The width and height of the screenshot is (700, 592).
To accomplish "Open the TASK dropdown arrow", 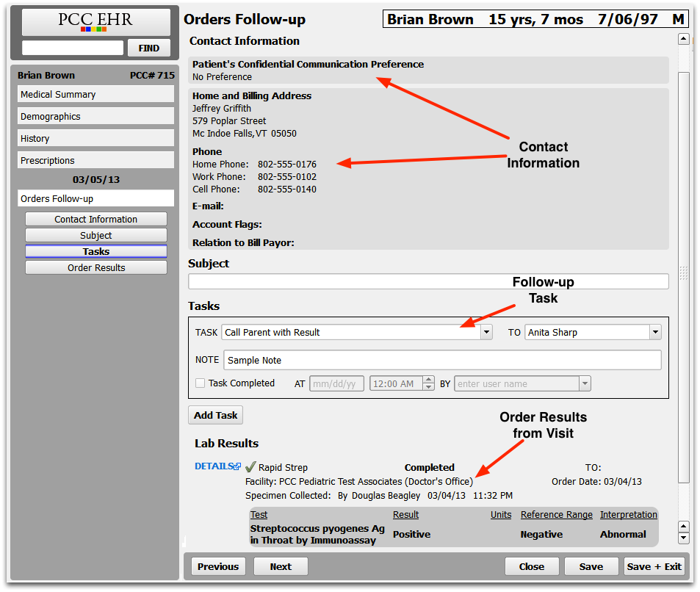I will [486, 332].
